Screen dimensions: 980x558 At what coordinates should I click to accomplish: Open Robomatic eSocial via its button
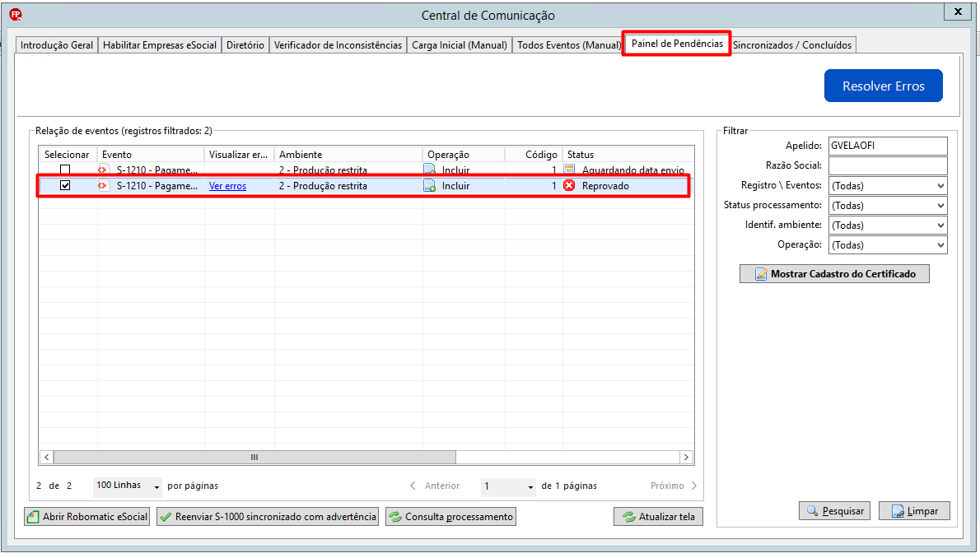86,517
